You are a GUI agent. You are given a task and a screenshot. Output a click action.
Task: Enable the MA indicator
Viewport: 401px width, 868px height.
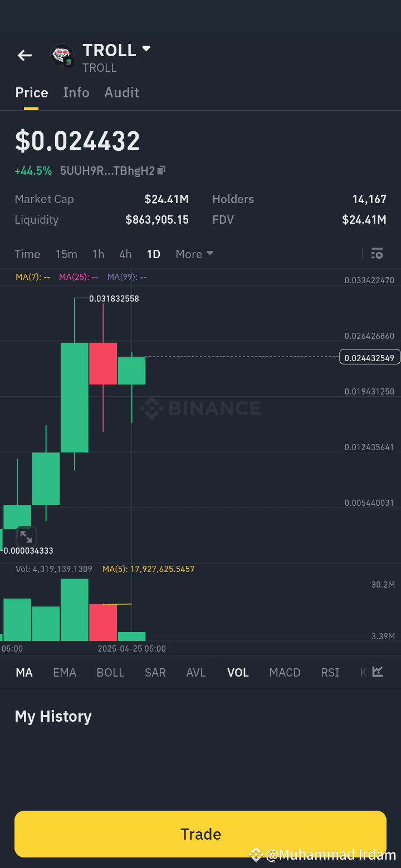click(24, 672)
